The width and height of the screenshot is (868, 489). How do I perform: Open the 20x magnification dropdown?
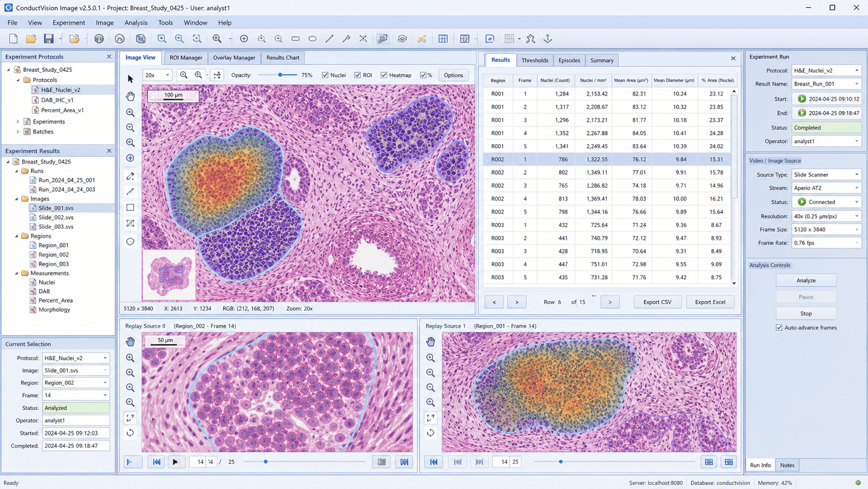click(157, 75)
